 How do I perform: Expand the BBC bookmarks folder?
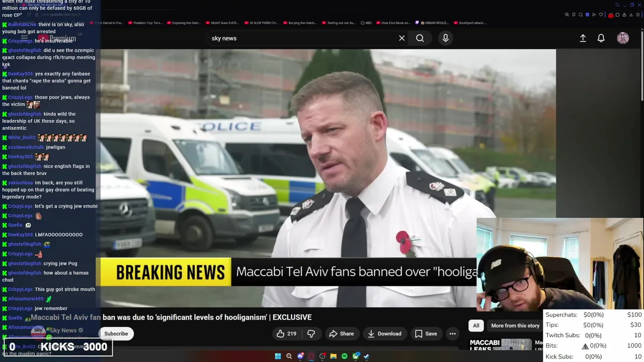tap(367, 23)
